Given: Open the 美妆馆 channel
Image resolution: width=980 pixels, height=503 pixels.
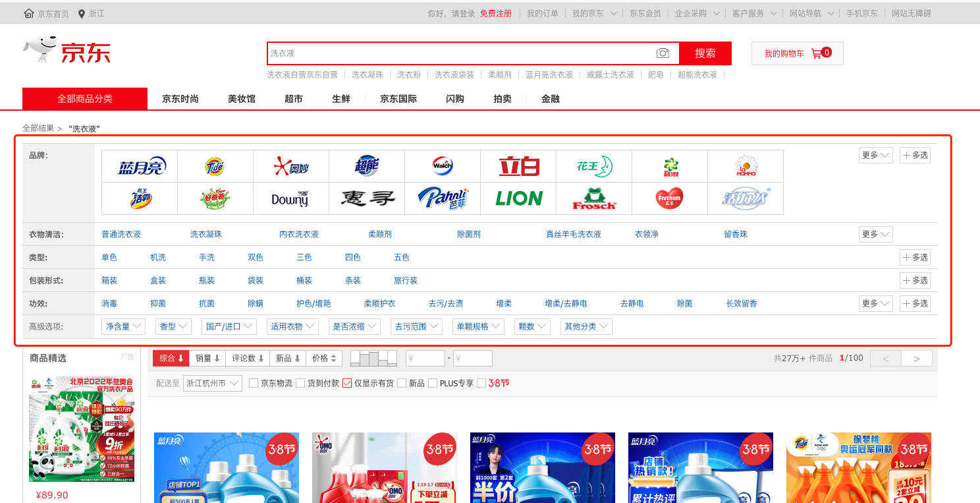Looking at the screenshot, I should pyautogui.click(x=242, y=99).
